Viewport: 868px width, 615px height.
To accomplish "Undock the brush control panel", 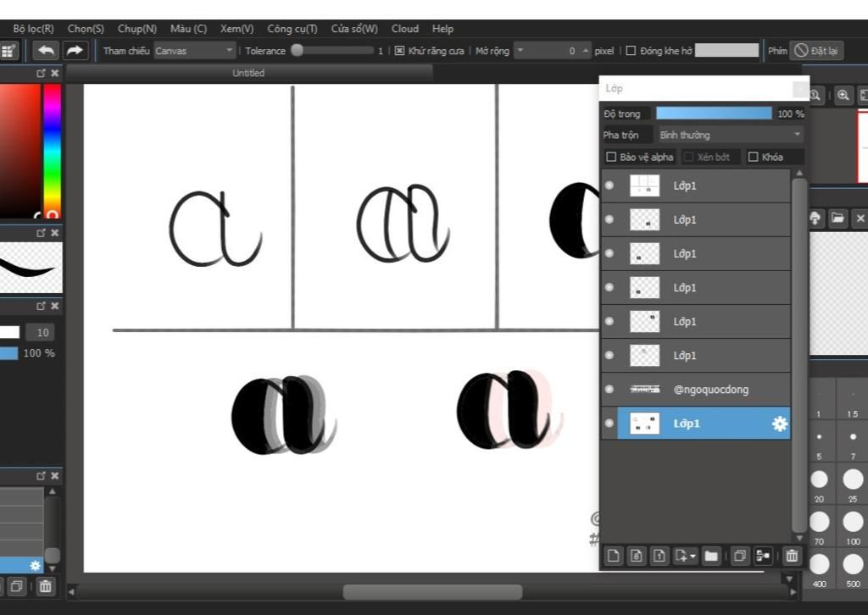I will click(x=41, y=306).
